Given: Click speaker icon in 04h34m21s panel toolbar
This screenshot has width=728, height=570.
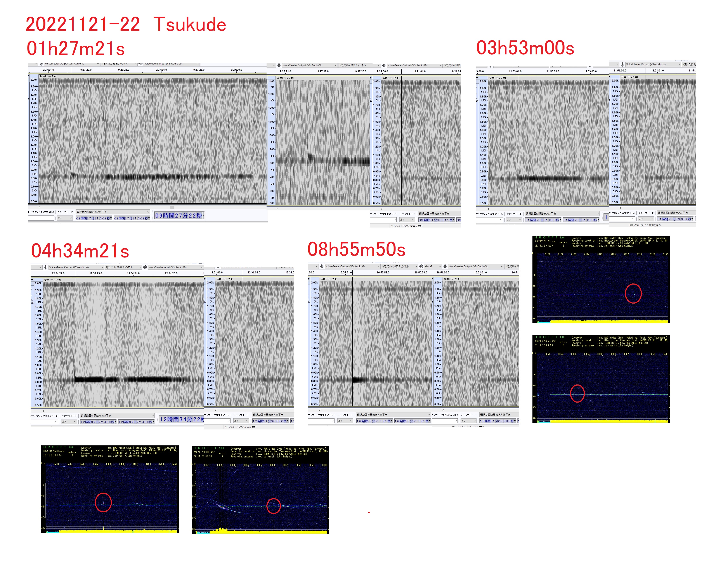Looking at the screenshot, I should [145, 267].
